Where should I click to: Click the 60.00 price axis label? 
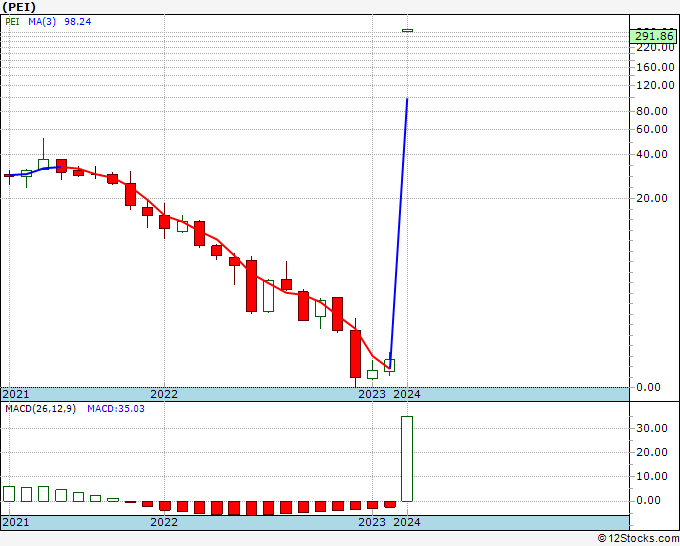pyautogui.click(x=651, y=129)
